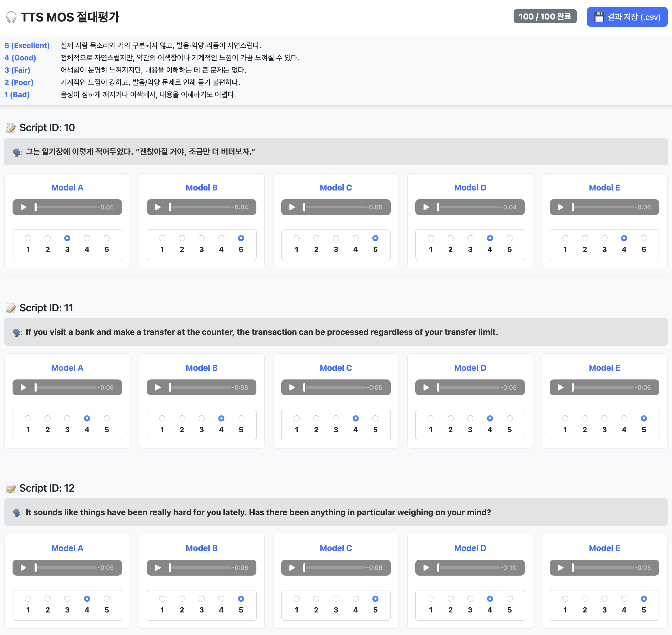Screen dimensions: 672x635
Task: Play Model B audio for Script ID 11
Action: [x=158, y=387]
